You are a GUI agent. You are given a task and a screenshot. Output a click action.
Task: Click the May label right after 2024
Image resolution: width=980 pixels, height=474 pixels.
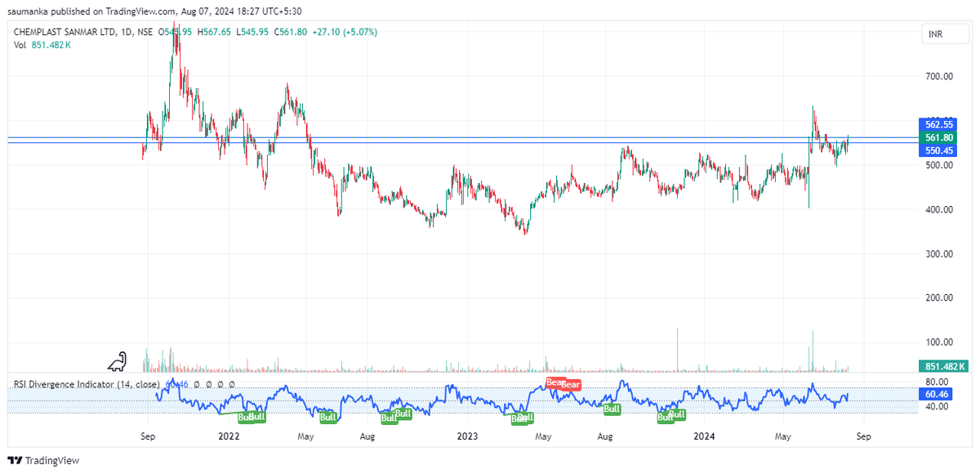(784, 436)
